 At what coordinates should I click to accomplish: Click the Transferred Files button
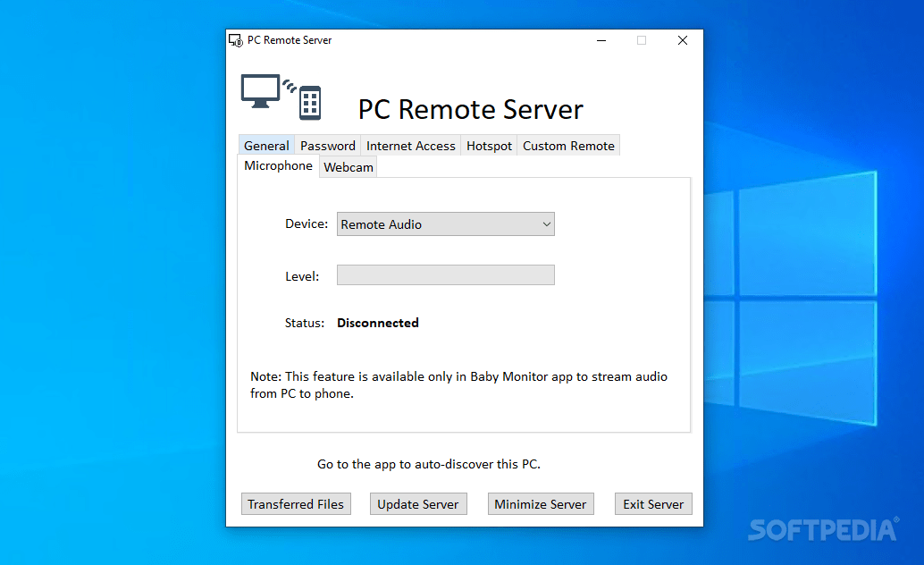click(296, 504)
